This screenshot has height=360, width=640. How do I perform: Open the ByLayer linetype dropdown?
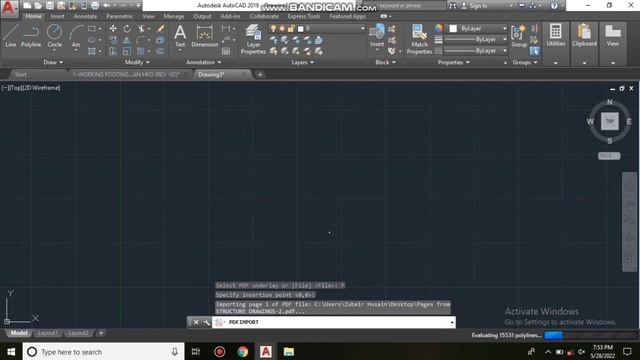[475, 51]
